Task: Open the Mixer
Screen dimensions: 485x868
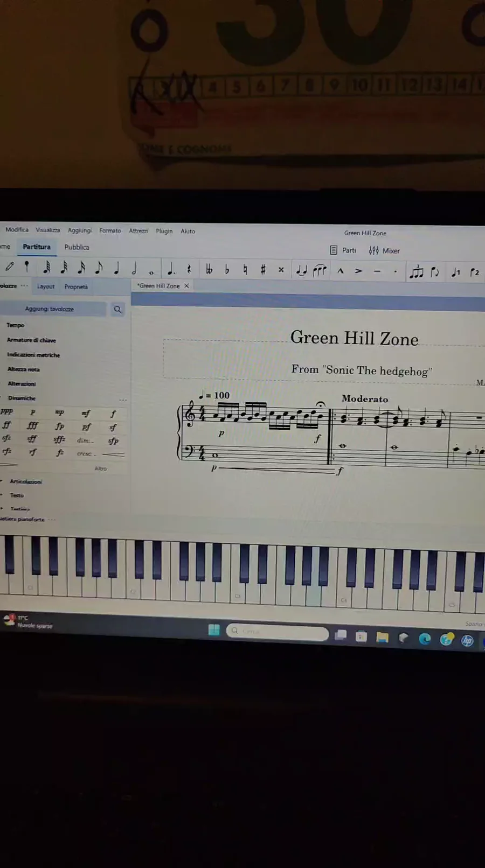Action: [384, 251]
